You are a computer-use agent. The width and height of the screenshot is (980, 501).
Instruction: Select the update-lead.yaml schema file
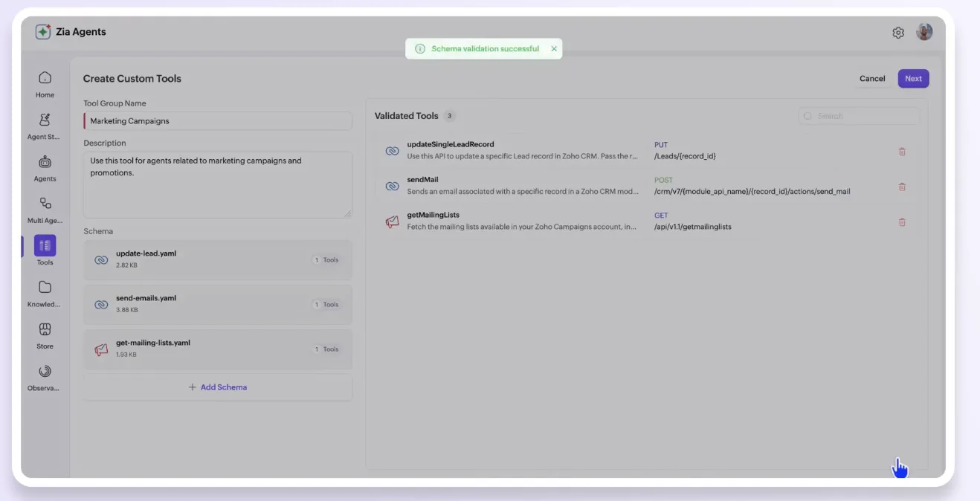[218, 260]
